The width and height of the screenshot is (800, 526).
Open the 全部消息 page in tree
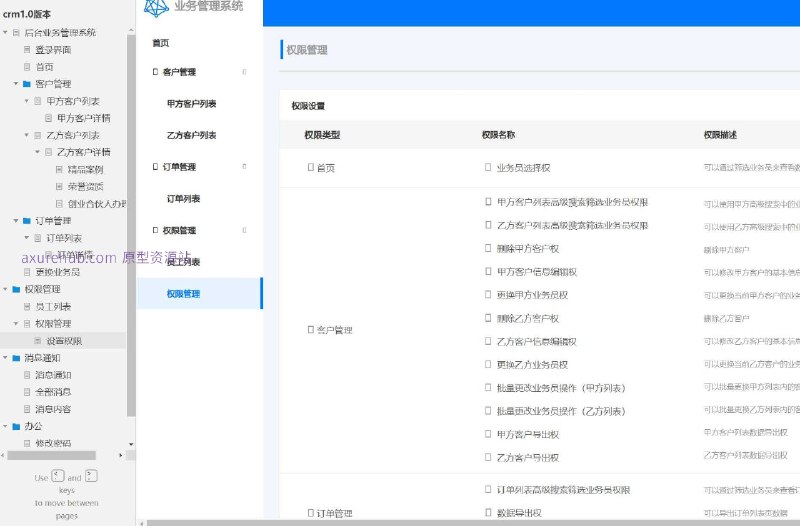point(53,392)
